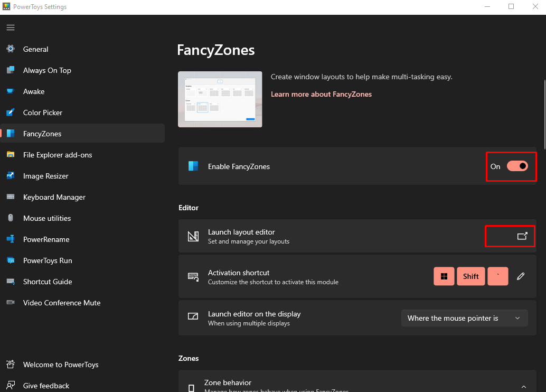Open File Explorer add-ons page
546x392 pixels.
[x=58, y=155]
